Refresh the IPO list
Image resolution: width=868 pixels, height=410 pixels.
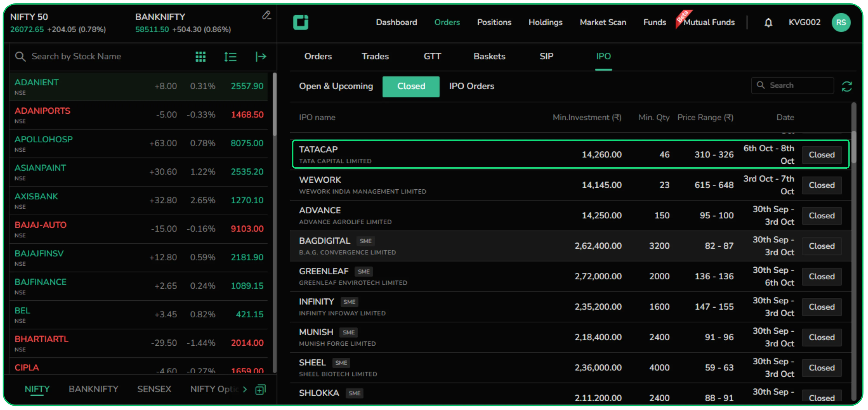click(847, 86)
